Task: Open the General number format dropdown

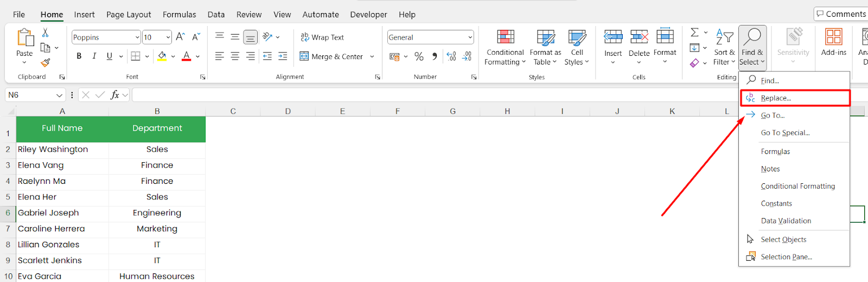Action: pyautogui.click(x=470, y=37)
